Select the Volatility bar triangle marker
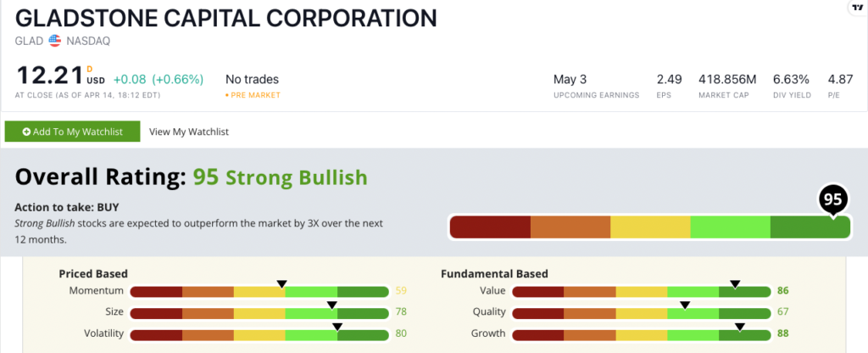Viewport: 868px width, 353px height. tap(337, 326)
